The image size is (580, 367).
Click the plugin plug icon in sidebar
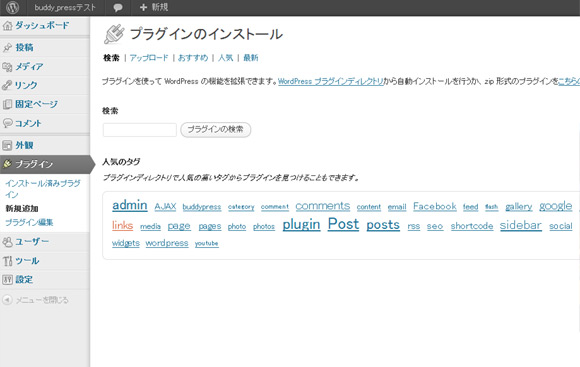click(7, 164)
